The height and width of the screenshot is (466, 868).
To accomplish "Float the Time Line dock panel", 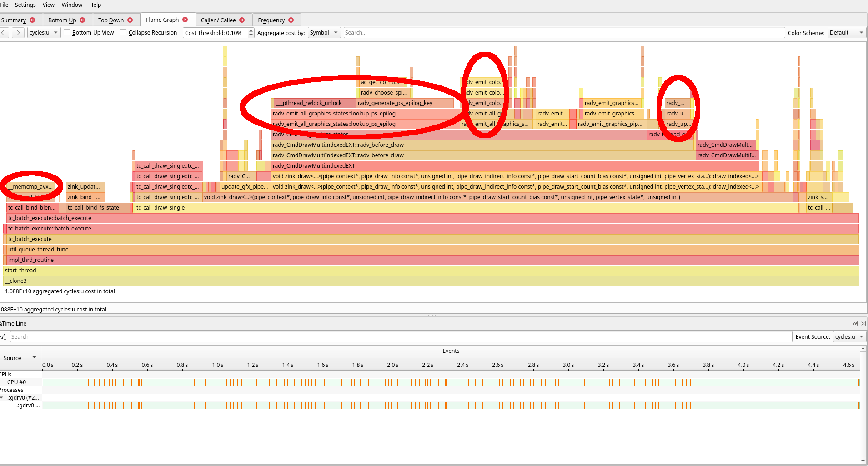I will click(x=855, y=324).
